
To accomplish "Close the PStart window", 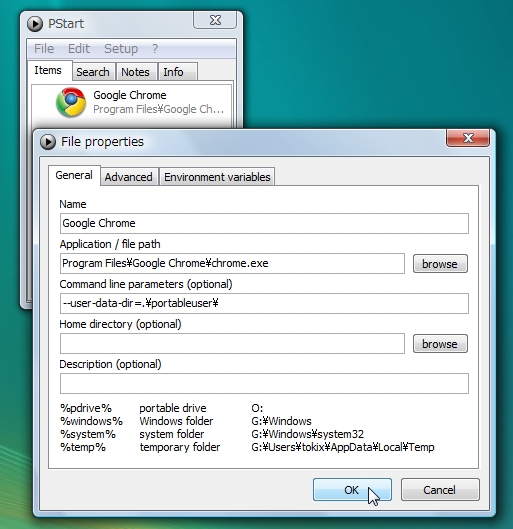I will 215,20.
